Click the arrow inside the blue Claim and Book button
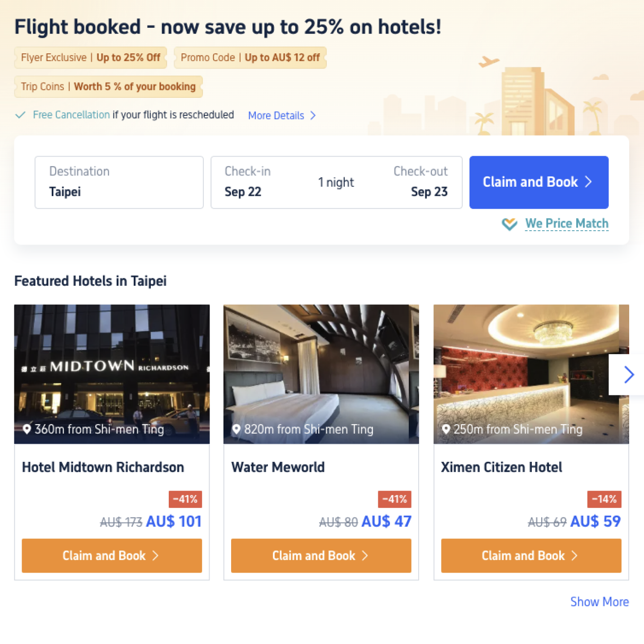The image size is (644, 644). pos(588,182)
